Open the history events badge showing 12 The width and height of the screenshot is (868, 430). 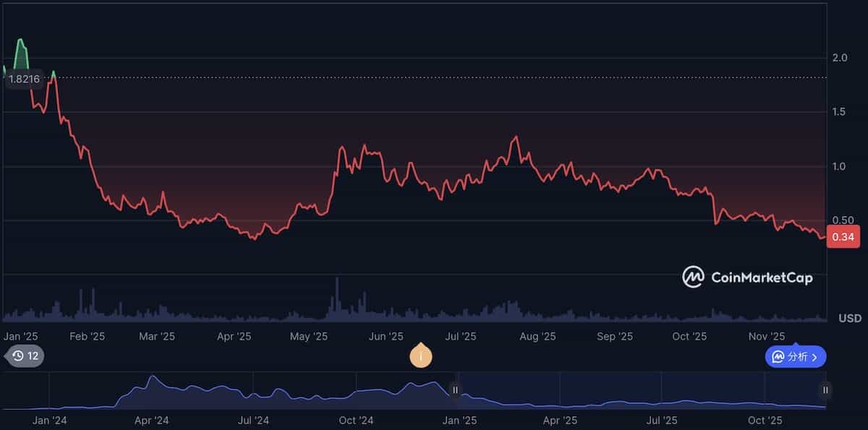[x=24, y=356]
